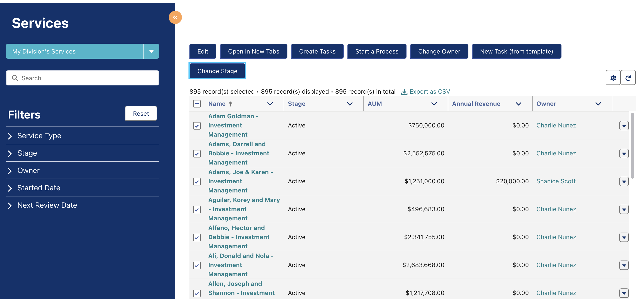Open row actions for Adam Goldman
This screenshot has height=299, width=644.
pyautogui.click(x=624, y=126)
